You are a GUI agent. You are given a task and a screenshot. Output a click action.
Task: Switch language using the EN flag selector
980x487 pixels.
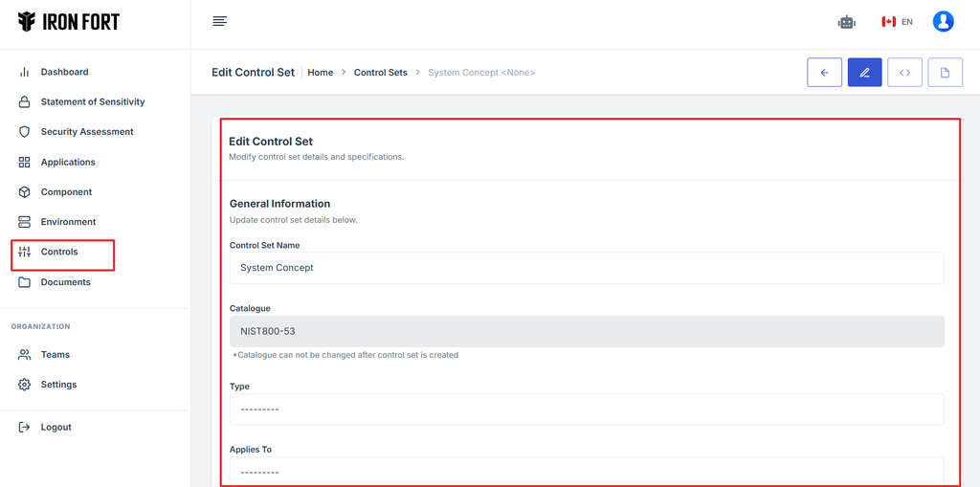(x=897, y=22)
